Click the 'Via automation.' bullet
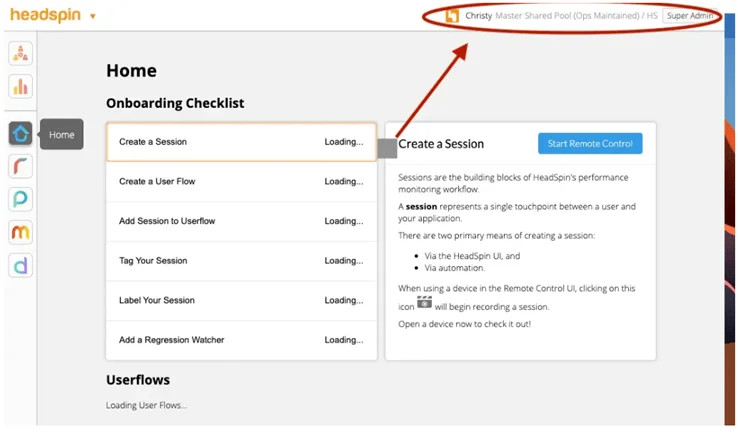The height and width of the screenshot is (439, 738). point(454,268)
